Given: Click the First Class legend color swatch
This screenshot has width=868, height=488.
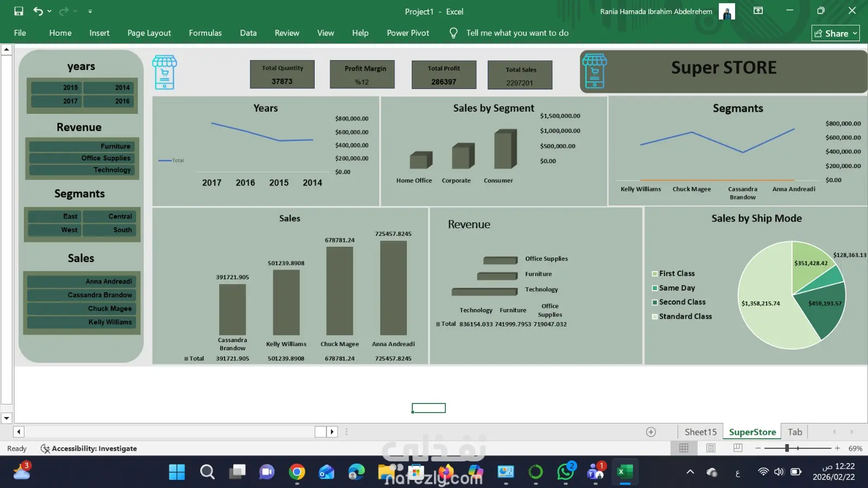Looking at the screenshot, I should tap(655, 274).
